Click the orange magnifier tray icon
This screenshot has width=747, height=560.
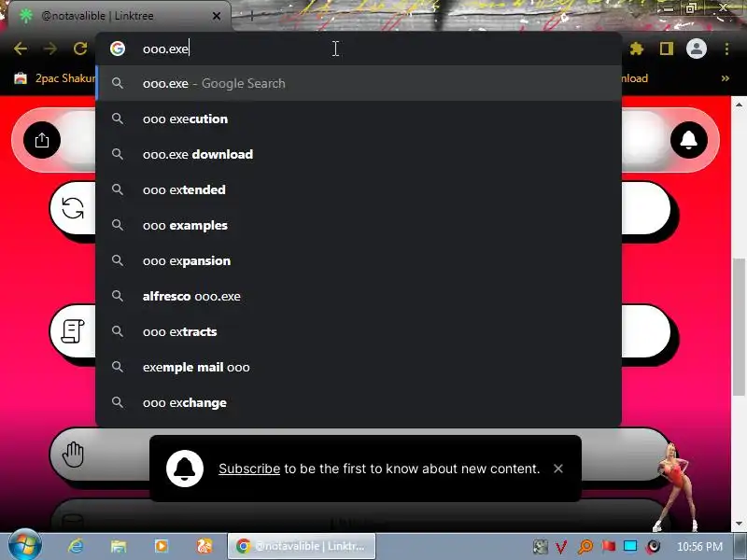(x=585, y=547)
